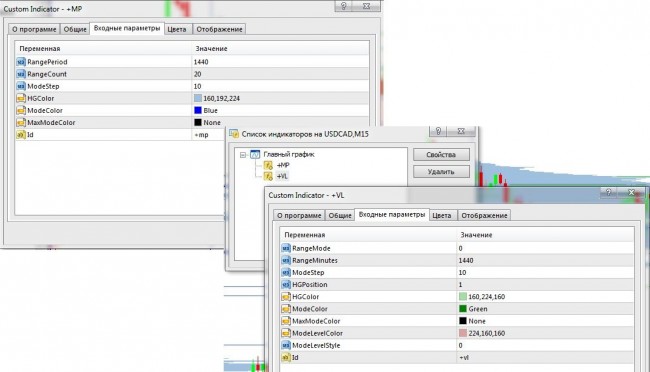650x372 pixels.
Task: Edit the RangeCount value field 20
Action: pyautogui.click(x=280, y=74)
